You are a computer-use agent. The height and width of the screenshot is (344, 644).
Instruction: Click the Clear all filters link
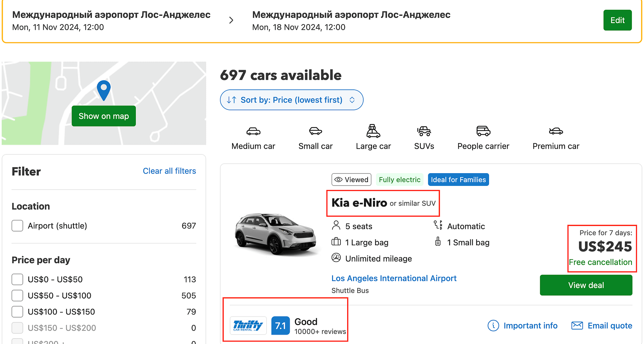[169, 171]
